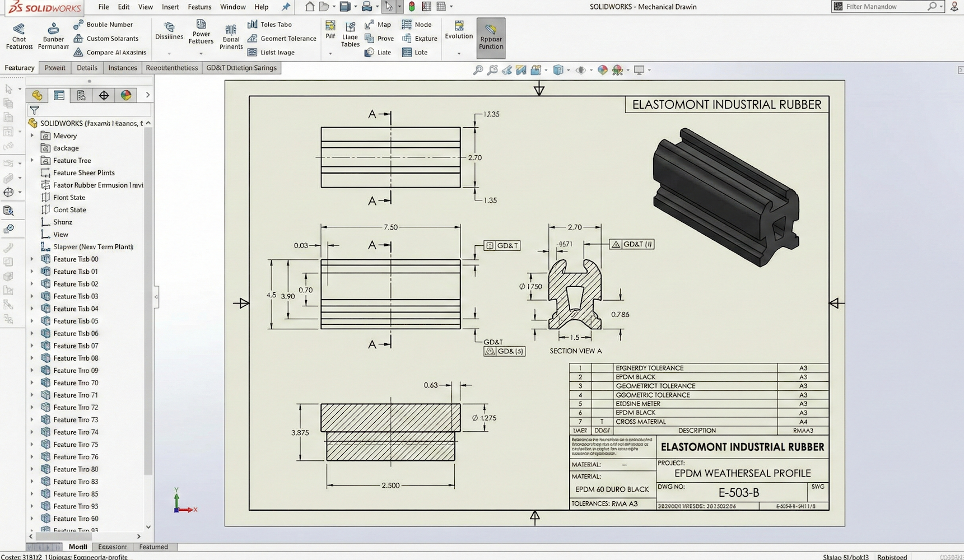Open the DisplayManager tab with the globe icon
964x560 pixels.
coord(126,95)
